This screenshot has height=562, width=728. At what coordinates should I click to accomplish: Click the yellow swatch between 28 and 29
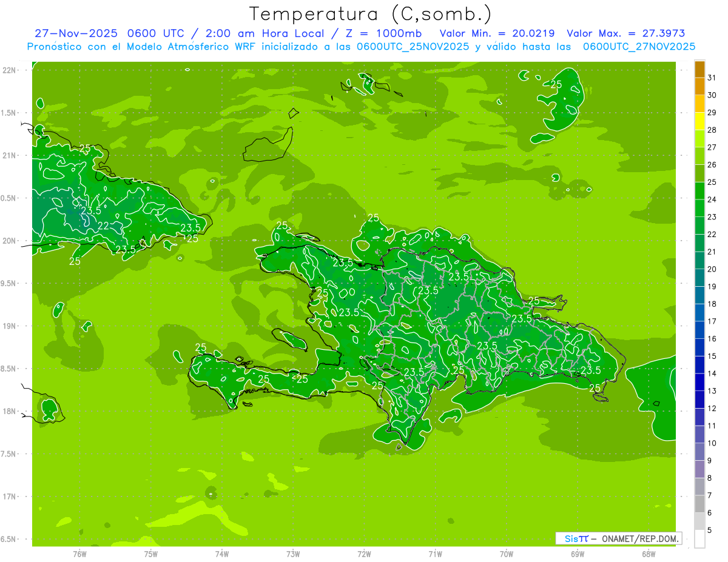[x=699, y=121]
